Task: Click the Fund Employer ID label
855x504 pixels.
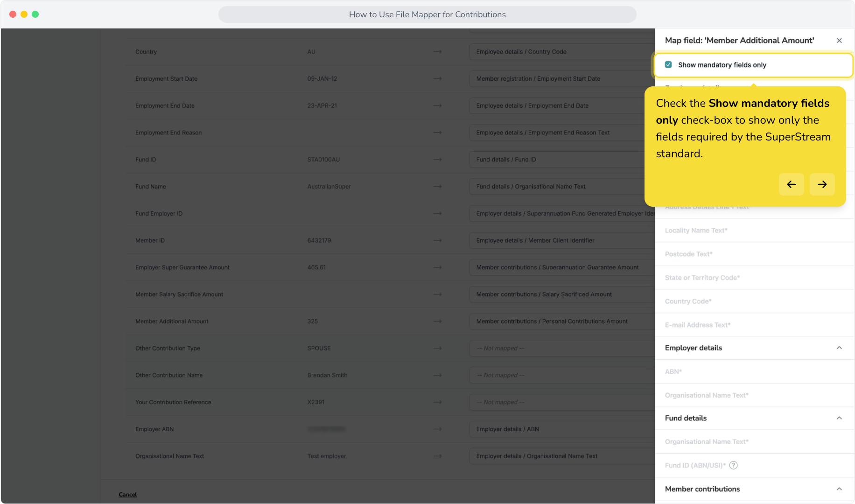Action: [159, 214]
